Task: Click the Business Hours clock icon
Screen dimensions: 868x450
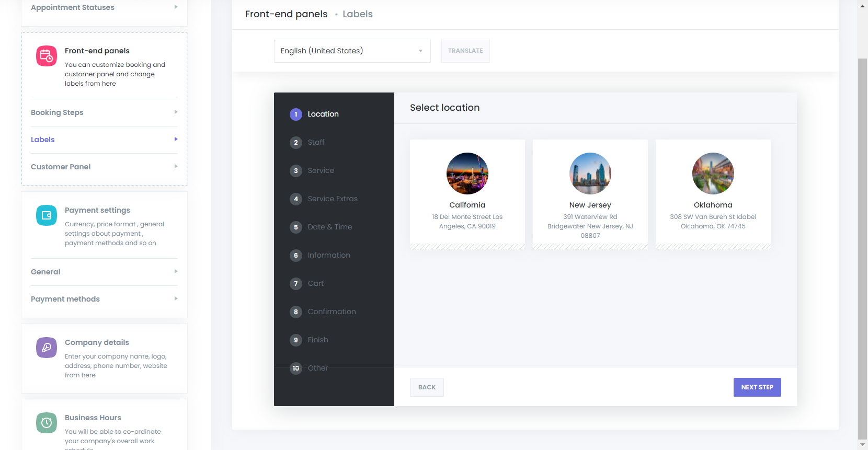Action: 47,423
